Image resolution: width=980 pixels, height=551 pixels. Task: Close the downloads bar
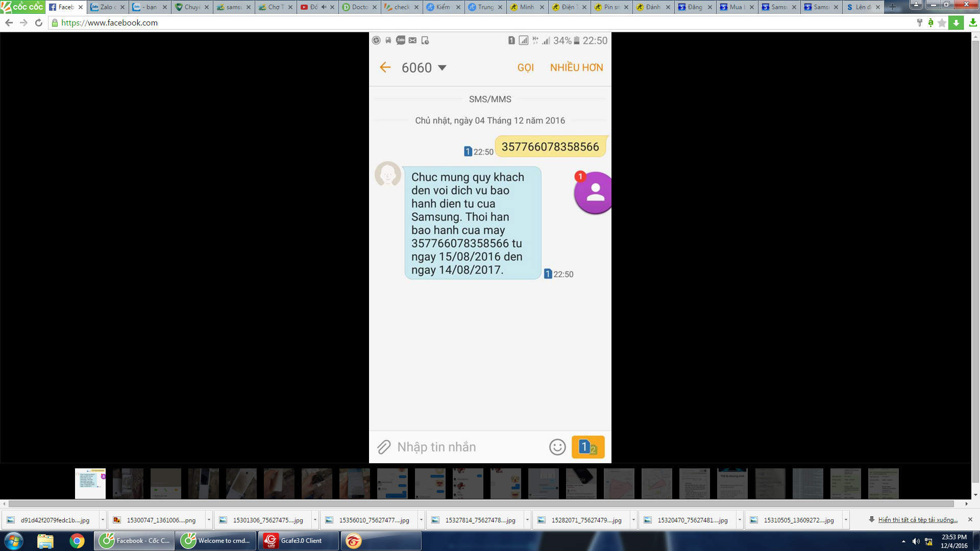click(970, 519)
